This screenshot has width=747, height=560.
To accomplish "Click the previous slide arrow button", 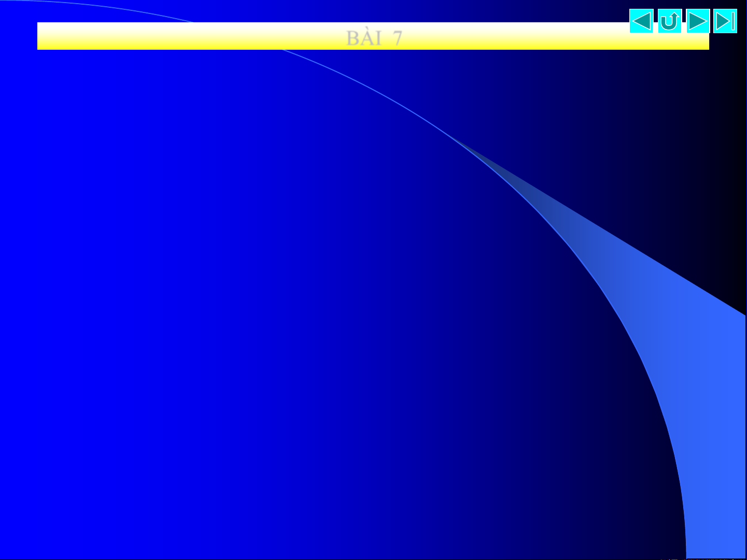I will coord(641,21).
